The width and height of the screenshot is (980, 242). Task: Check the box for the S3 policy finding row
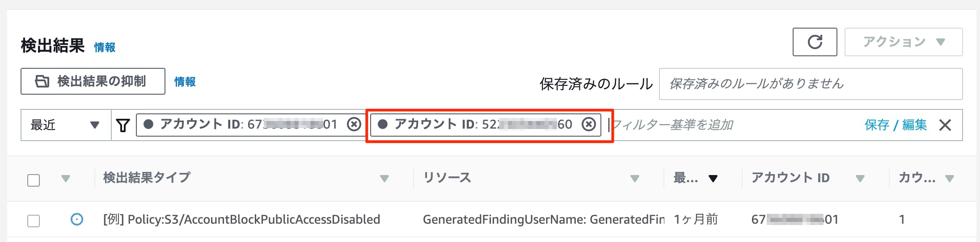click(34, 221)
